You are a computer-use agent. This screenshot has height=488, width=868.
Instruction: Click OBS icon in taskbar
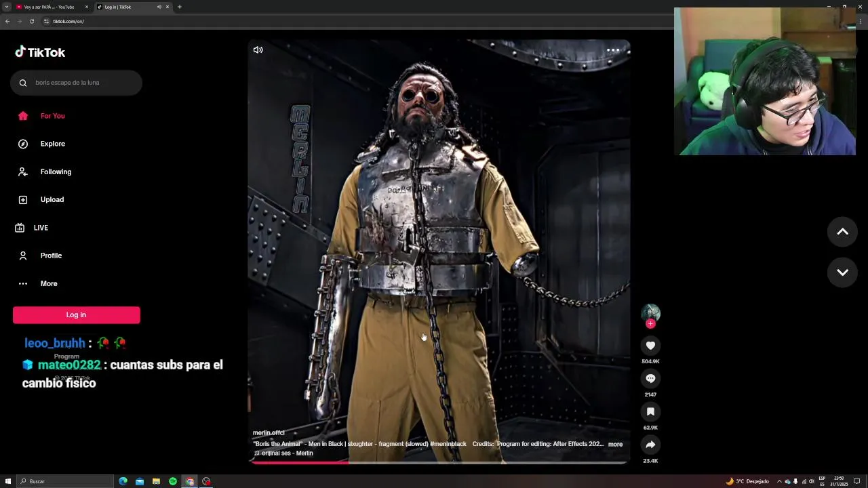[206, 481]
